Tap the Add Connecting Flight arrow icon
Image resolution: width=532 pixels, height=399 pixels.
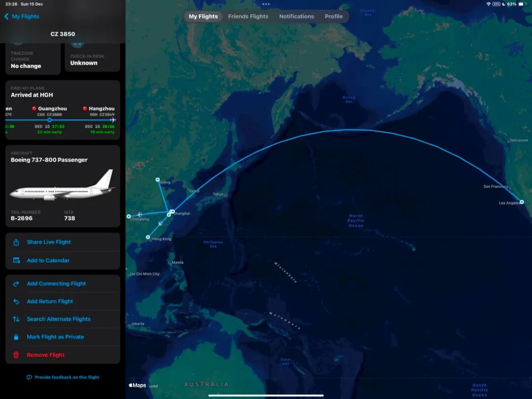[x=16, y=284]
